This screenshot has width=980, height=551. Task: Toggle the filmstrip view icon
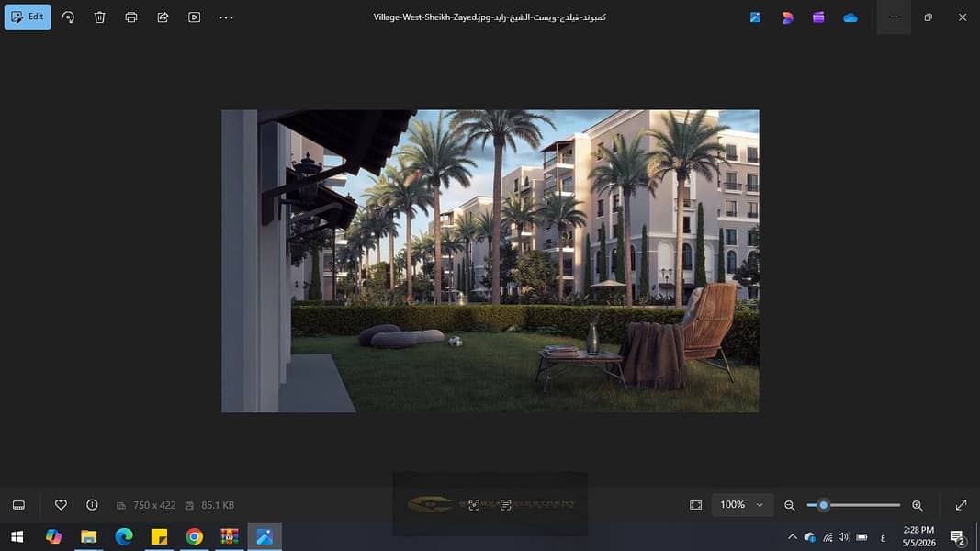[x=18, y=505]
